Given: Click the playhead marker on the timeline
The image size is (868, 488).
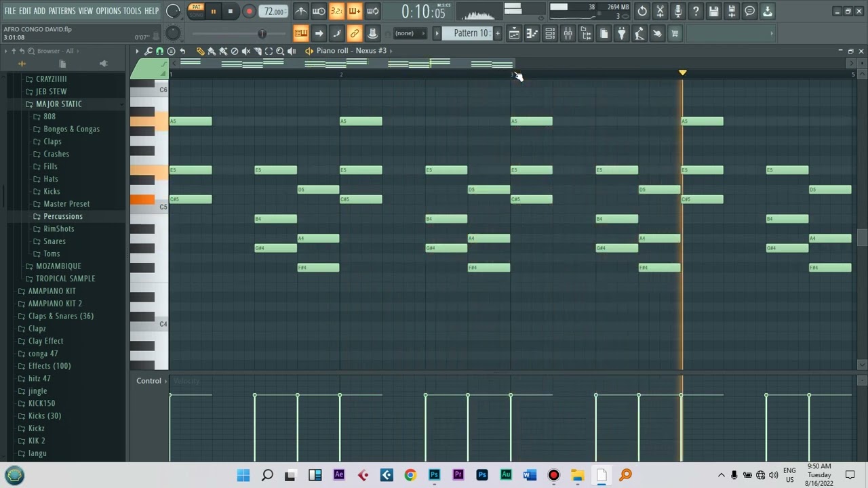Looking at the screenshot, I should 682,73.
